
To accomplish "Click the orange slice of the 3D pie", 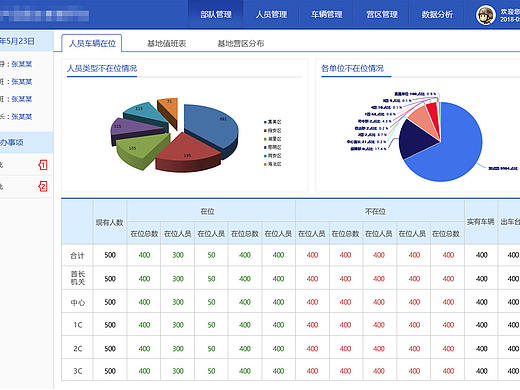I will (169, 108).
